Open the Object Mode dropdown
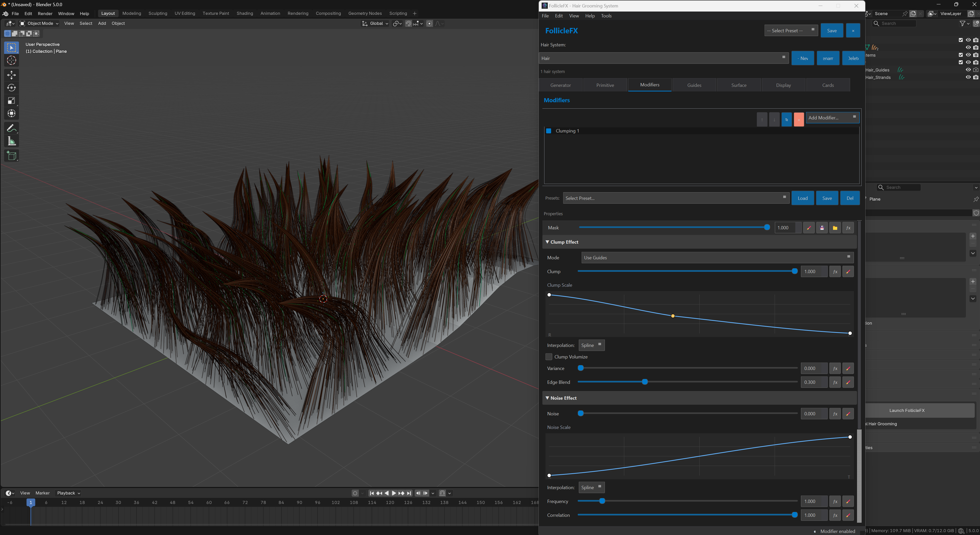The width and height of the screenshot is (980, 535). 38,23
